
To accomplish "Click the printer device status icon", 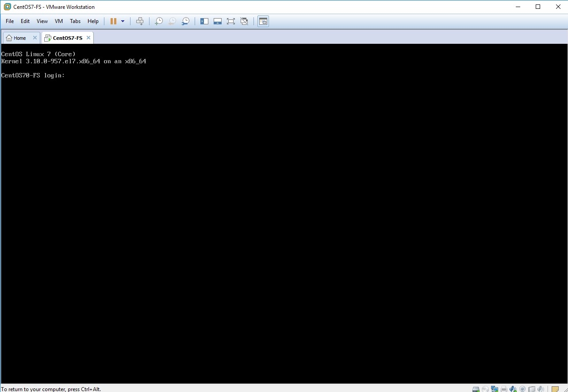I will pos(504,389).
